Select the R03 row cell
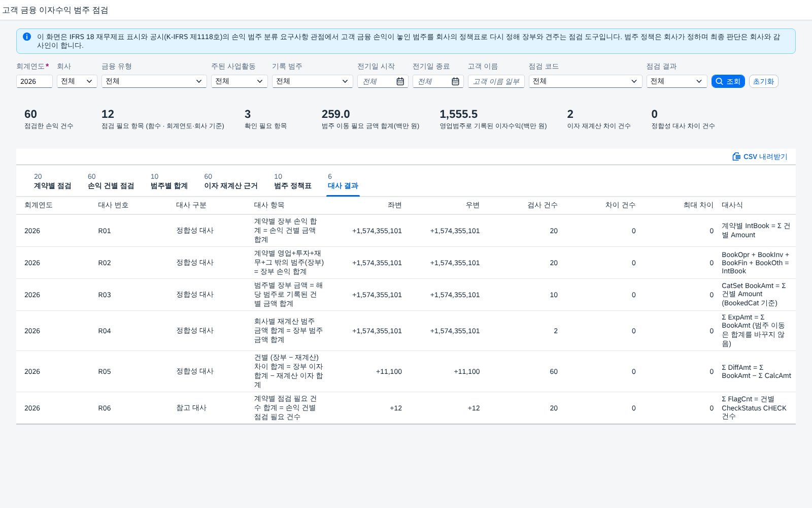Image resolution: width=812 pixels, height=508 pixels. tap(105, 295)
